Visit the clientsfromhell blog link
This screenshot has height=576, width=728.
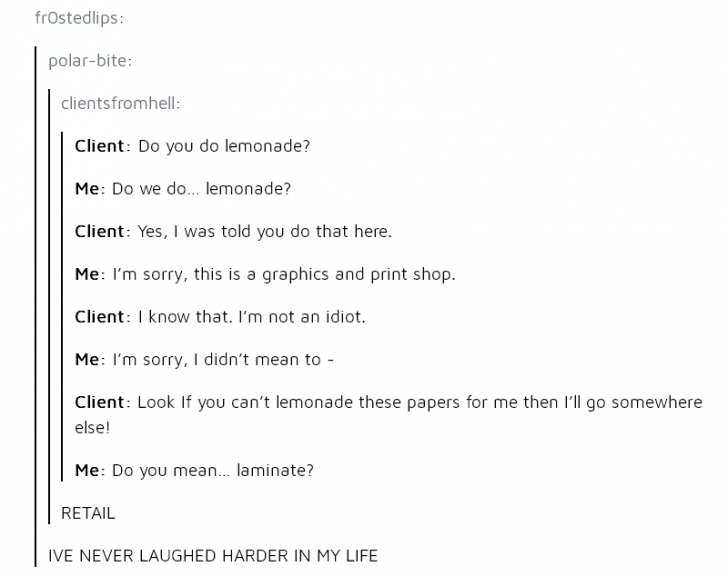[x=119, y=103]
